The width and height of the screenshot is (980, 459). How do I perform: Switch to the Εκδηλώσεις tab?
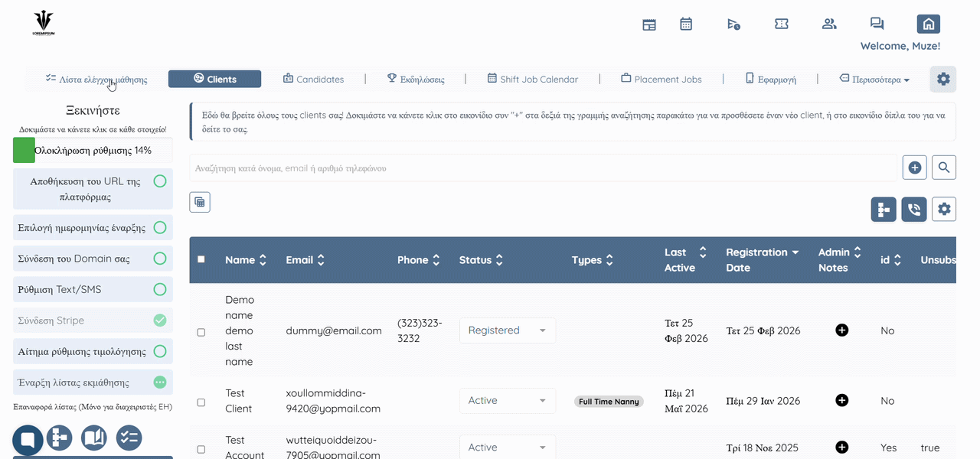415,79
